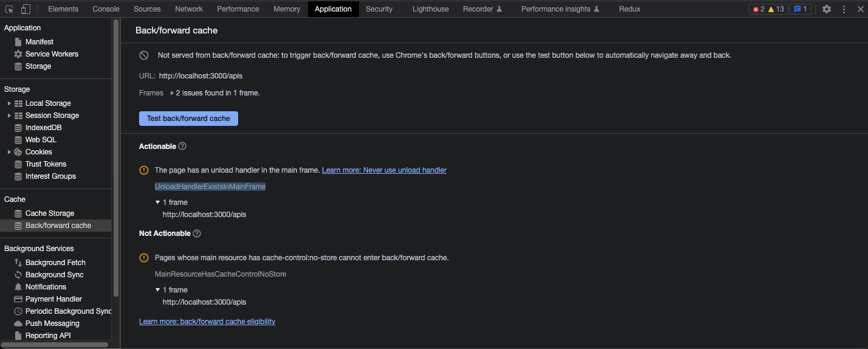
Task: Open Cache Storage in the sidebar
Action: tap(50, 213)
